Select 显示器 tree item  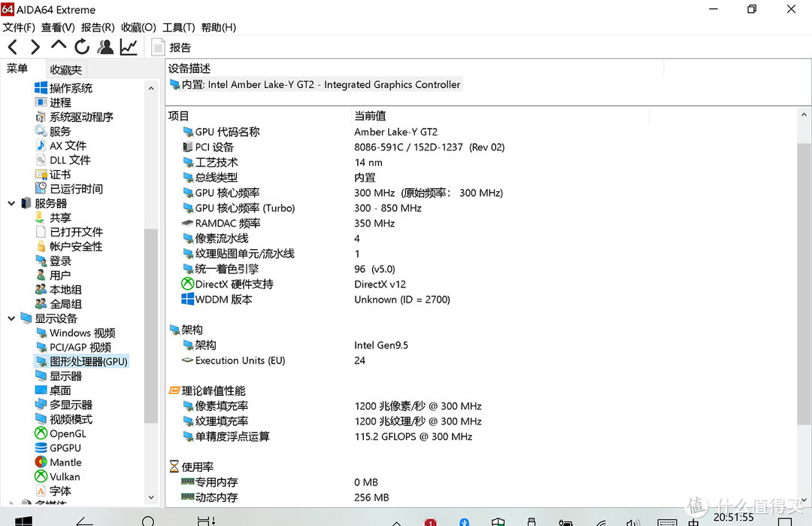[x=58, y=375]
